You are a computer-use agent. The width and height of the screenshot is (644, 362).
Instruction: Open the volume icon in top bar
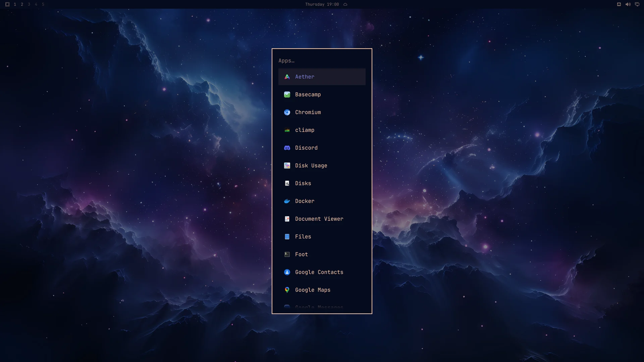point(628,4)
